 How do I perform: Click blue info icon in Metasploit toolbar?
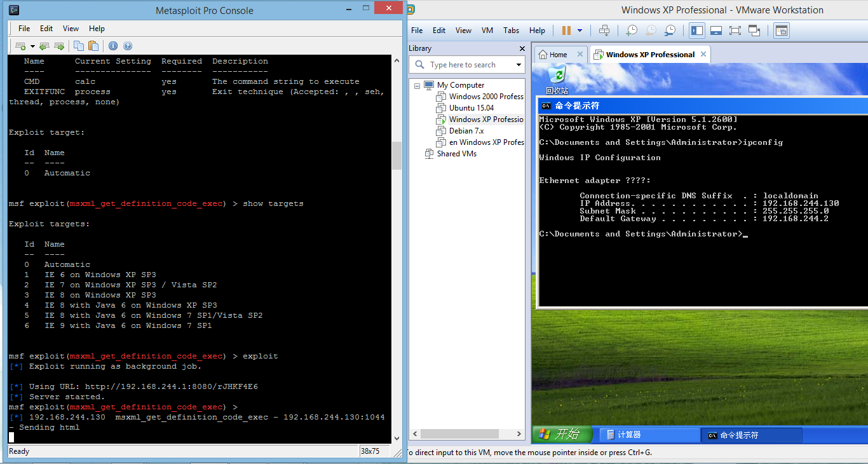pos(113,46)
